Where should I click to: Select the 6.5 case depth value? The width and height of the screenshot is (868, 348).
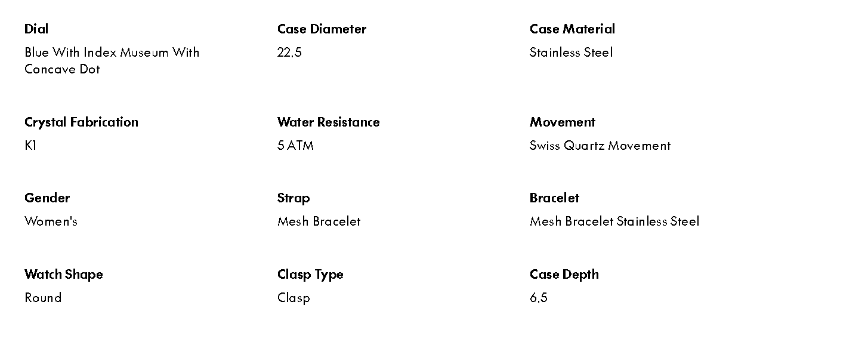click(538, 298)
